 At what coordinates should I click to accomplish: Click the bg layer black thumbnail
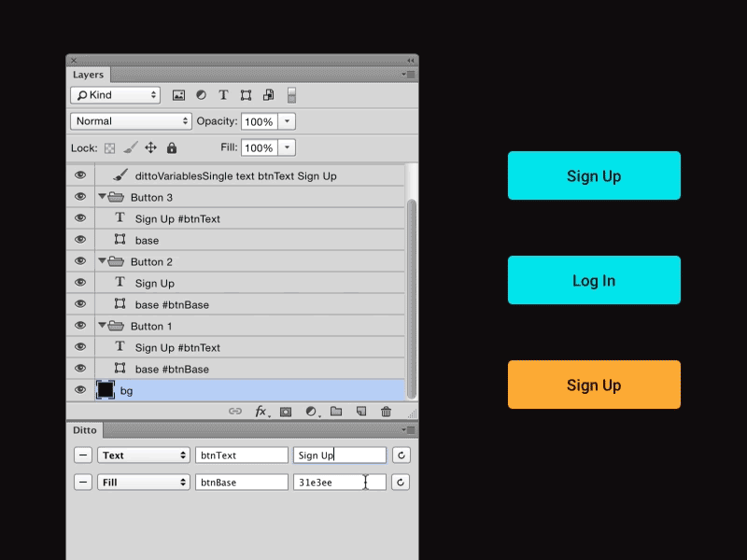coord(106,390)
